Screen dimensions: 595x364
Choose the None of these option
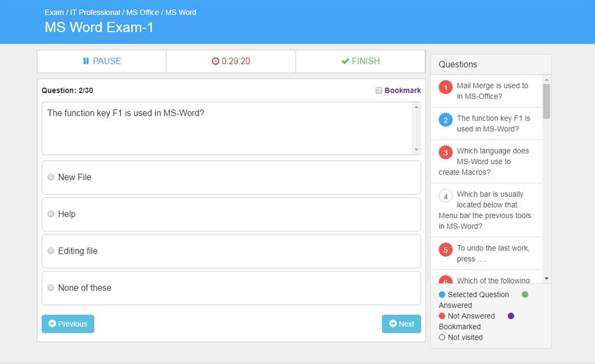(x=231, y=288)
